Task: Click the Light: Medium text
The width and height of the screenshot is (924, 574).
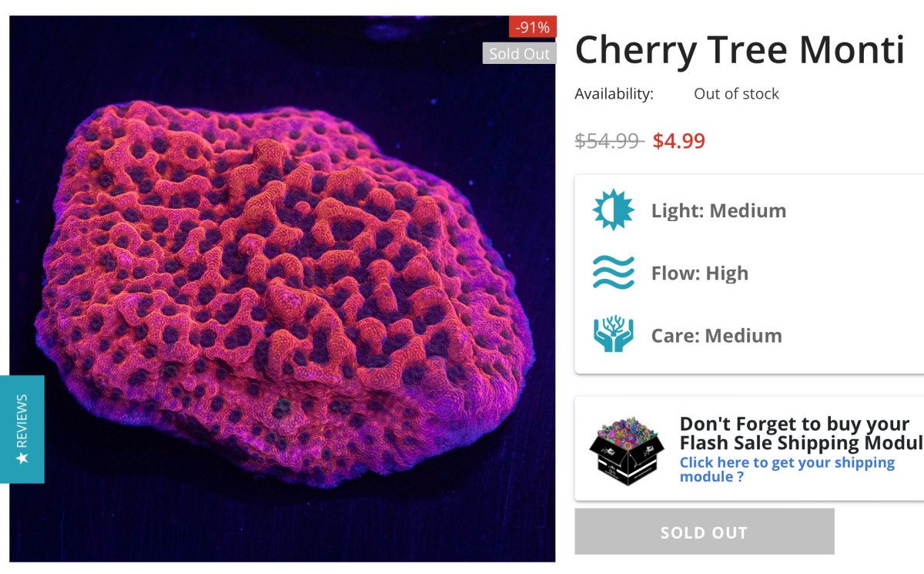Action: point(718,210)
